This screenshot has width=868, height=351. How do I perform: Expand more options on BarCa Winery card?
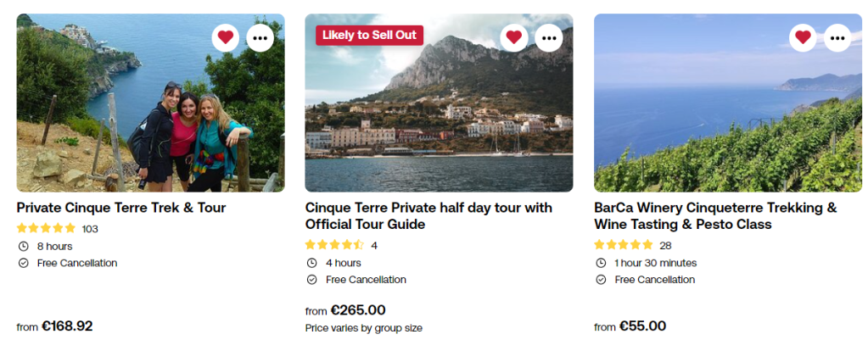pos(837,37)
